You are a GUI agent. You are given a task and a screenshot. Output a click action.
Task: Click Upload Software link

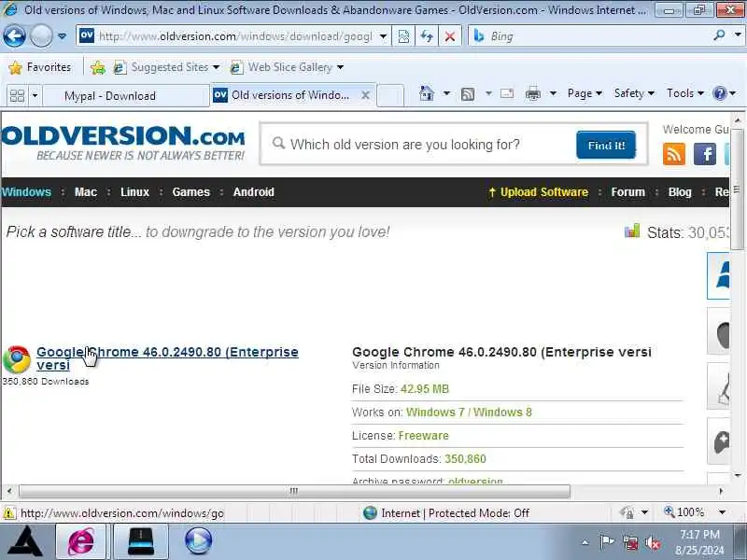539,192
